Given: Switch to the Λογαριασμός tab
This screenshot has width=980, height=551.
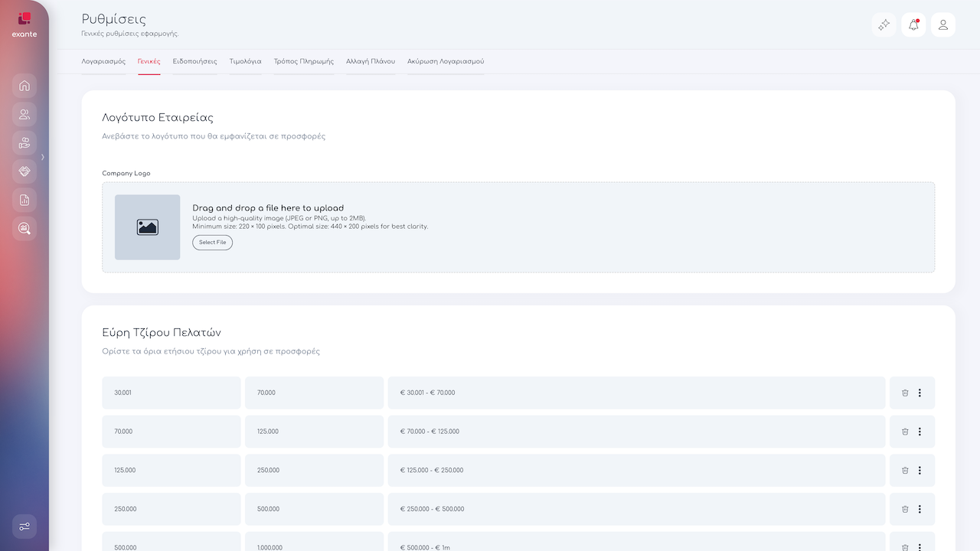Looking at the screenshot, I should 103,61.
